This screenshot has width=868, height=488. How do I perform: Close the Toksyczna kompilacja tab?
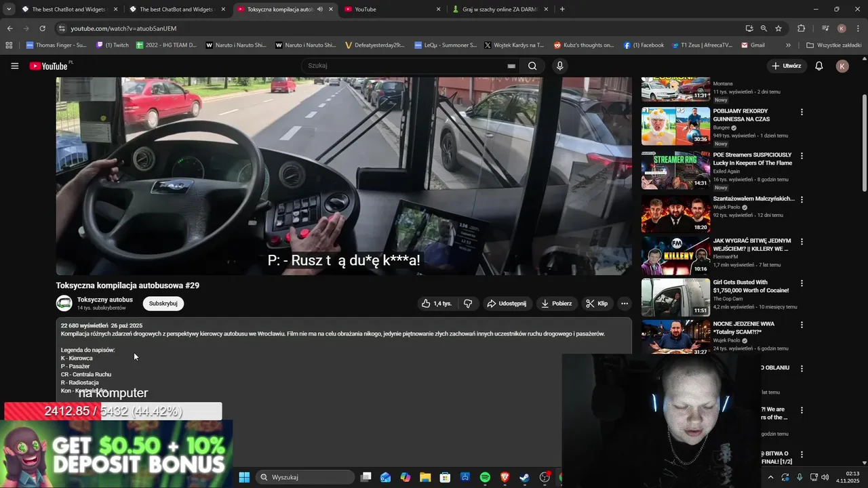(331, 9)
